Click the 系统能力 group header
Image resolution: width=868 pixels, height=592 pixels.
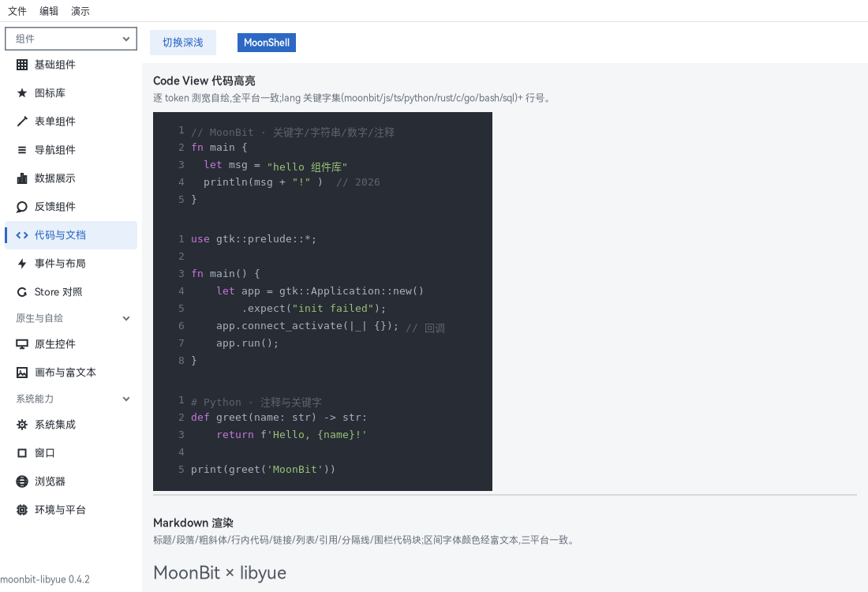pos(71,399)
